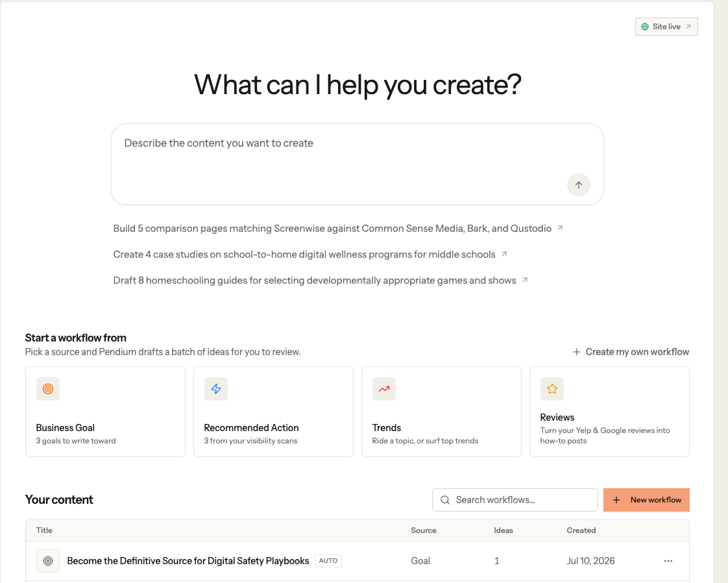728x583 pixels.
Task: Click the yellow star Reviews icon
Action: (552, 389)
